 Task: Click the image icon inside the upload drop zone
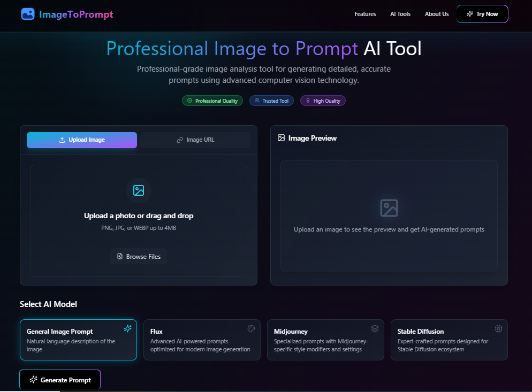tap(138, 190)
